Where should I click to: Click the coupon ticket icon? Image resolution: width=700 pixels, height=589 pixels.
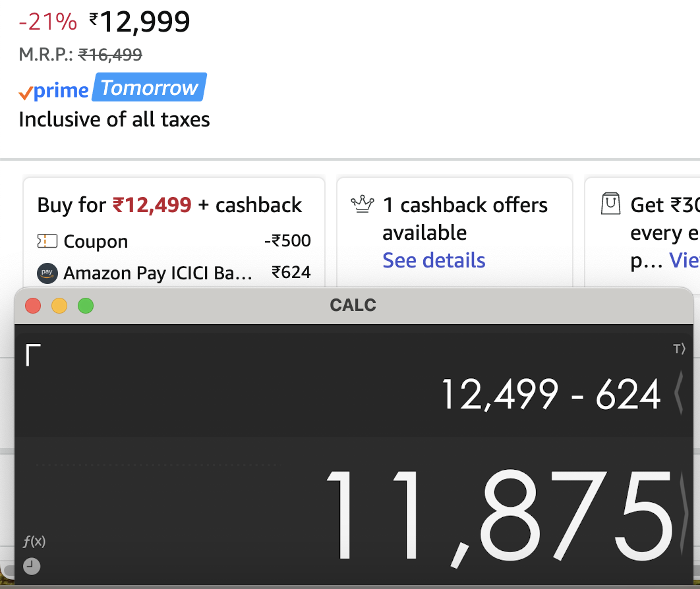[47, 241]
